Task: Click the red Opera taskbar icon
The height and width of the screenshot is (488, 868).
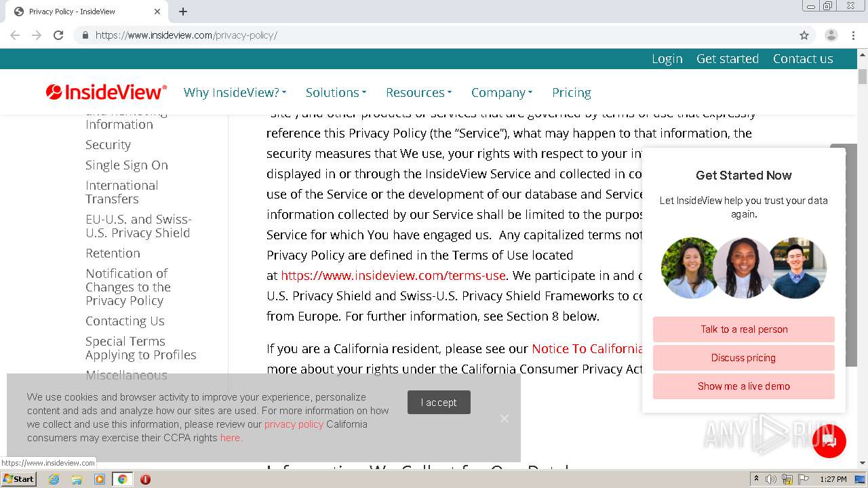Action: (x=145, y=479)
